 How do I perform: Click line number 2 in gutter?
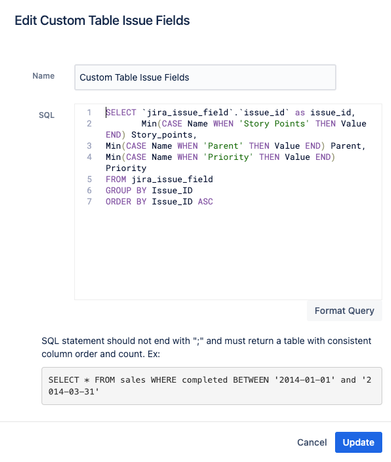(89, 124)
